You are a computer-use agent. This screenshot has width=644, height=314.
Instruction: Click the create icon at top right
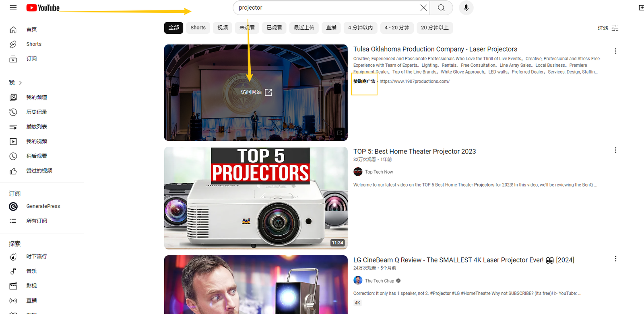(x=641, y=8)
